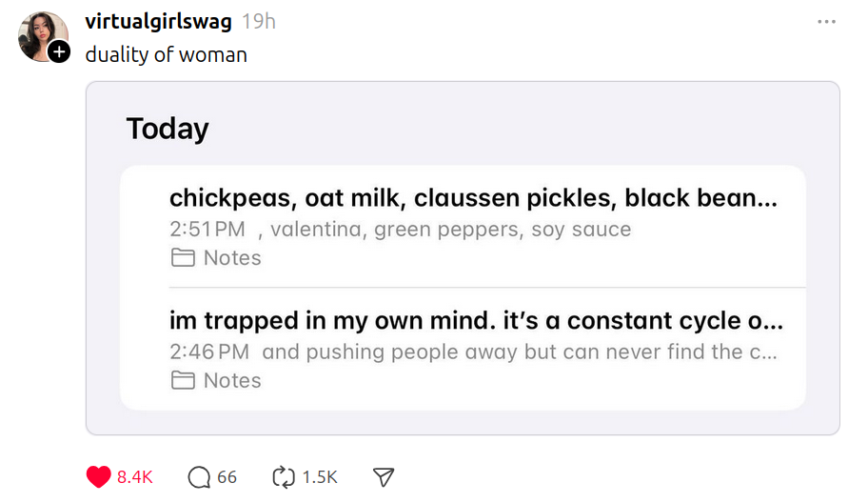Click the 1.5K reposts count
The image size is (868, 503).
[320, 477]
